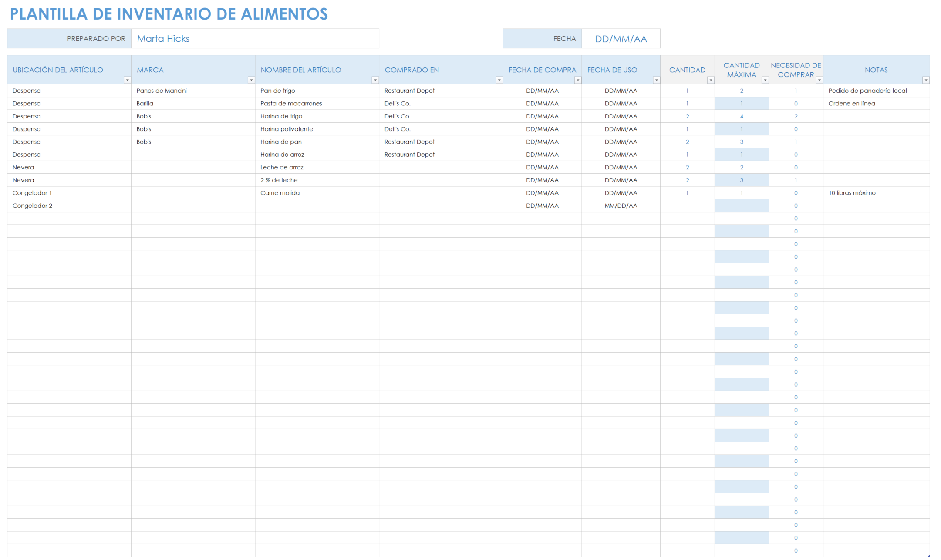Viewport: 941px width, 560px height.
Task: Select the cell Harina de arroz
Action: point(317,155)
